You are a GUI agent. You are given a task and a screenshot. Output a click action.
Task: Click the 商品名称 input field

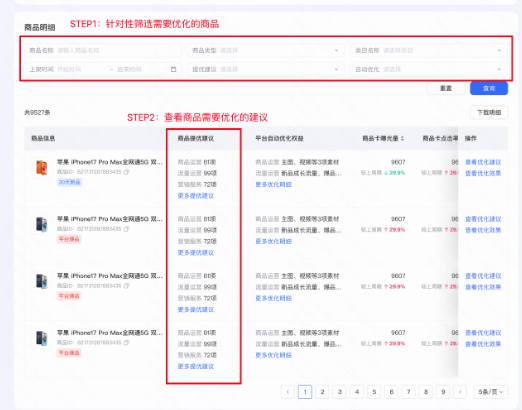[103, 50]
